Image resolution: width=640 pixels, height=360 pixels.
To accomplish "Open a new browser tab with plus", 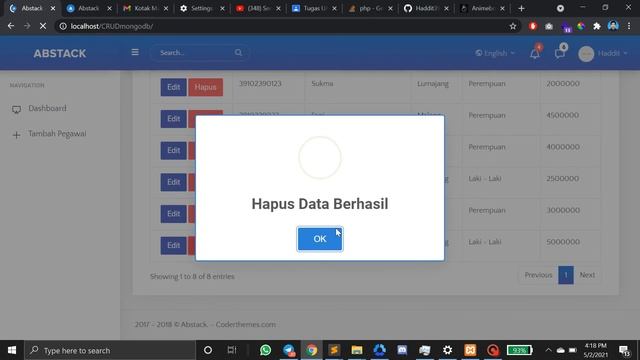I will 521,8.
